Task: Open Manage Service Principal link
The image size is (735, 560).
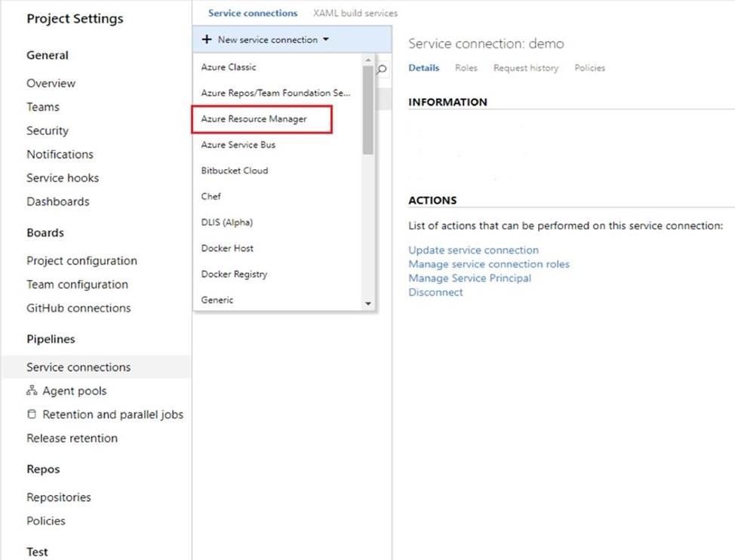Action: coord(469,278)
